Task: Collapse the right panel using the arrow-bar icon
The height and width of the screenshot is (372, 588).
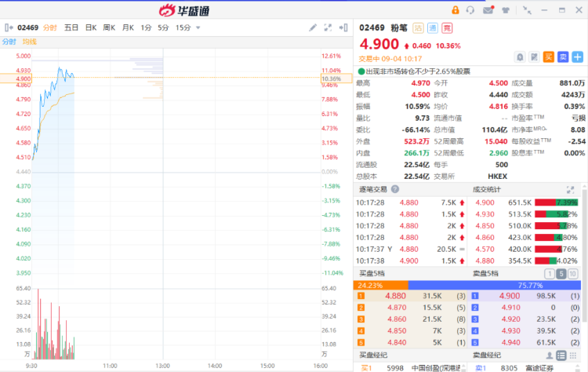Action: coord(343,27)
